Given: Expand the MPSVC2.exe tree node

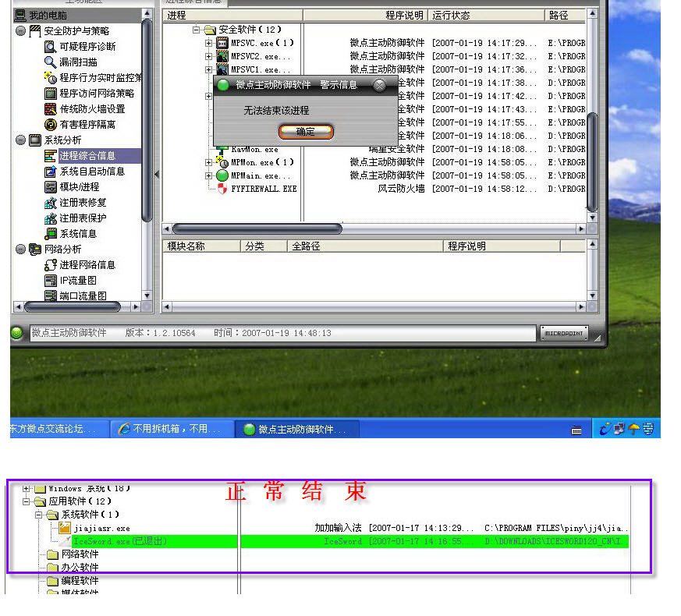Looking at the screenshot, I should click(208, 56).
